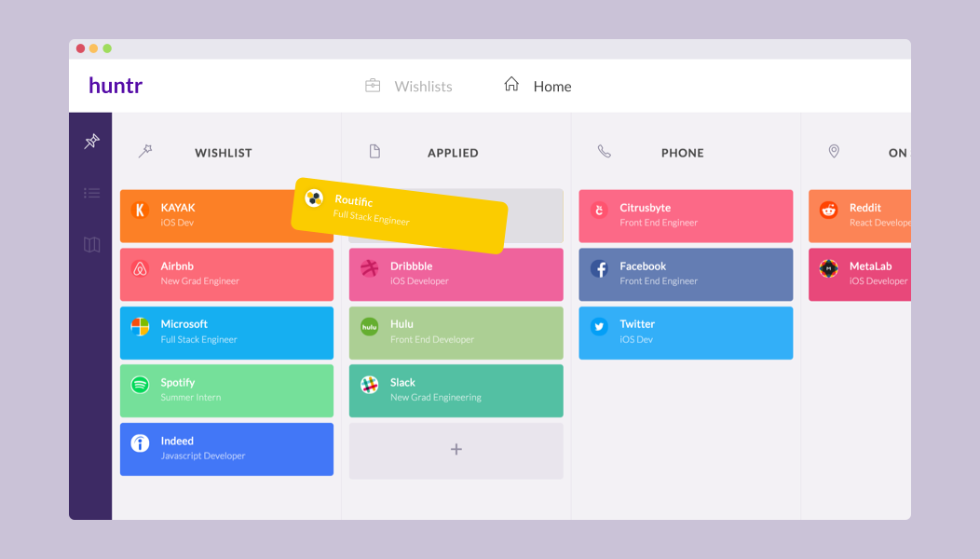Click the Twitter bird logo icon
This screenshot has width=980, height=559.
click(x=599, y=326)
